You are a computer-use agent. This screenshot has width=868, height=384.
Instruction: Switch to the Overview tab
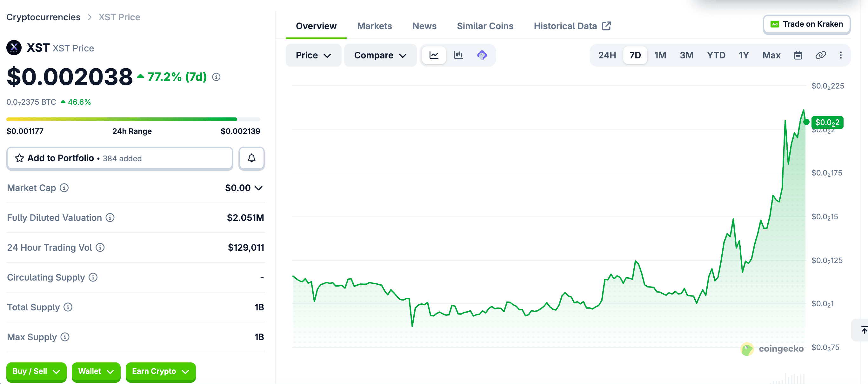point(316,26)
